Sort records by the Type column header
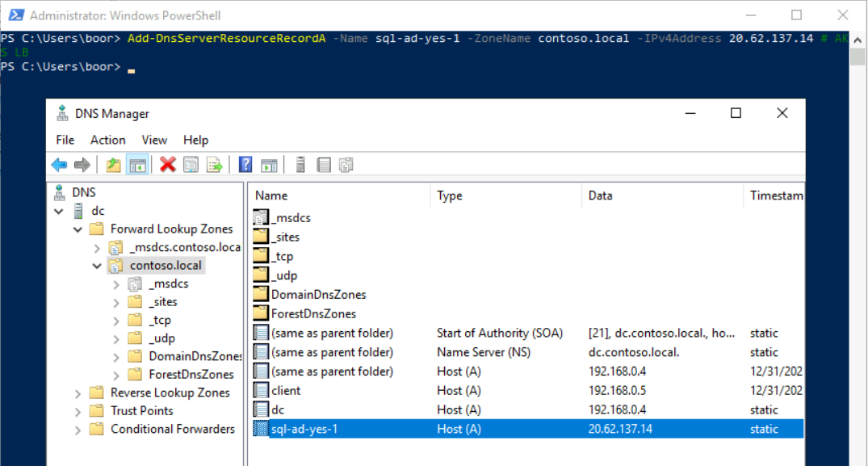The image size is (868, 466). [x=449, y=195]
